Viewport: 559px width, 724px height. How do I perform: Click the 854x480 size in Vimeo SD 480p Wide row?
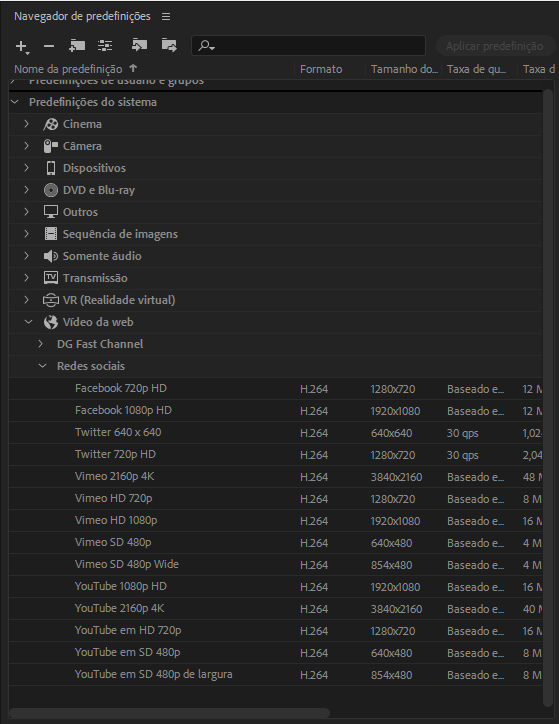click(x=391, y=565)
